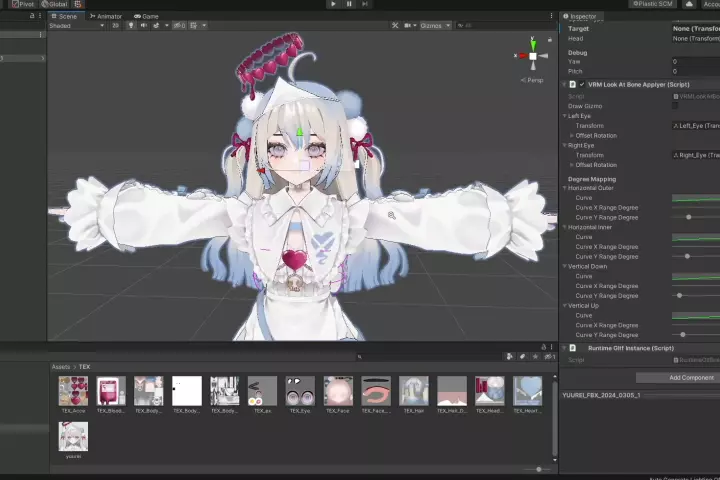Click the Pause button in top toolbar
The height and width of the screenshot is (480, 720).
(349, 4)
